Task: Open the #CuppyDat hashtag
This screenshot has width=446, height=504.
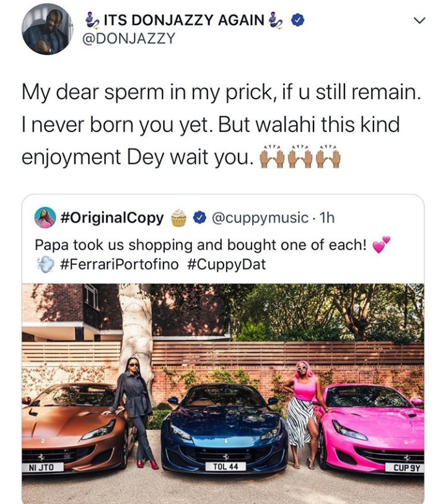Action: 226,265
